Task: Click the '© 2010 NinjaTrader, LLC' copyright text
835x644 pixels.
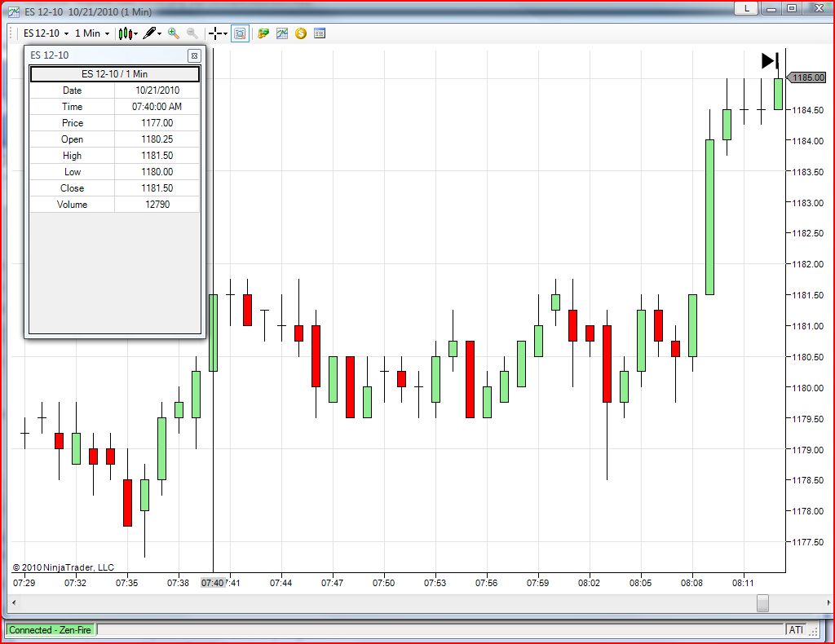Action: tap(64, 567)
